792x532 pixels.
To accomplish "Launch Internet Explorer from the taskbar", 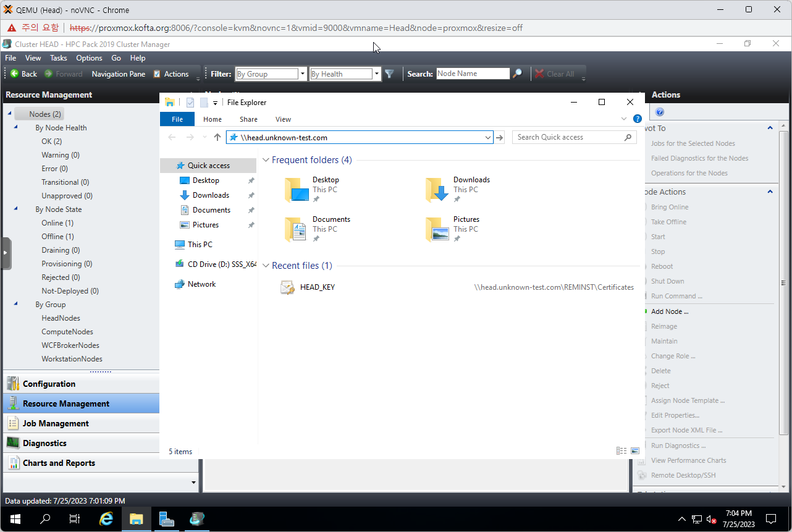I will [106, 519].
